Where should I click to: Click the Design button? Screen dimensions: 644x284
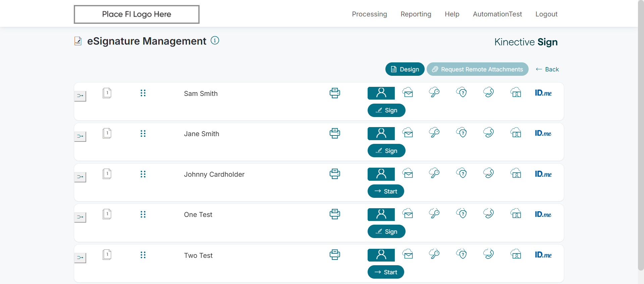[405, 69]
